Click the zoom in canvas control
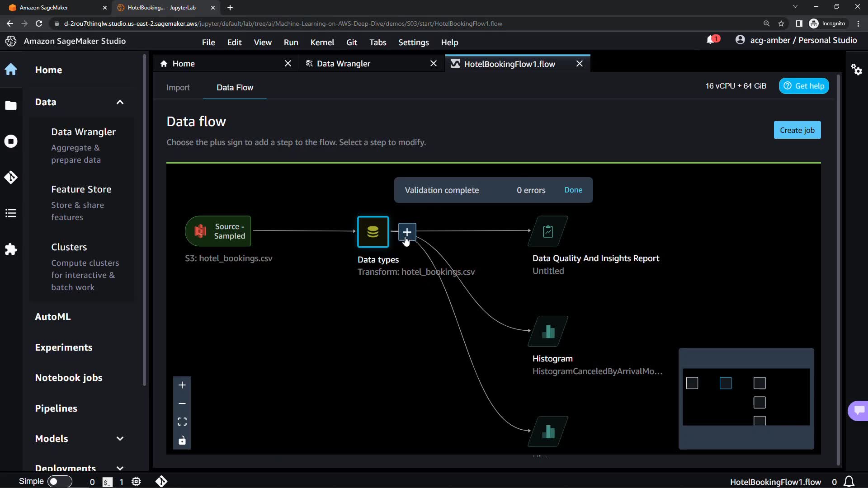The image size is (868, 488). tap(182, 385)
